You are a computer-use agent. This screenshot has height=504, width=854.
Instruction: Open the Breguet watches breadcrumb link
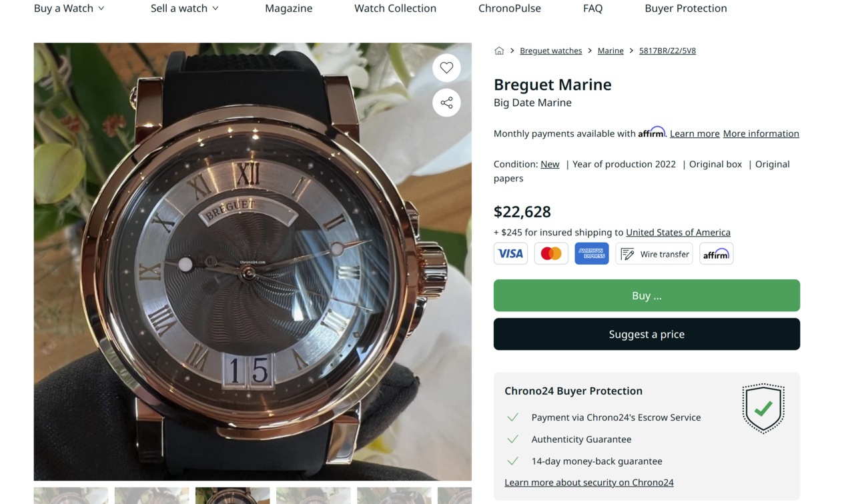pyautogui.click(x=550, y=51)
